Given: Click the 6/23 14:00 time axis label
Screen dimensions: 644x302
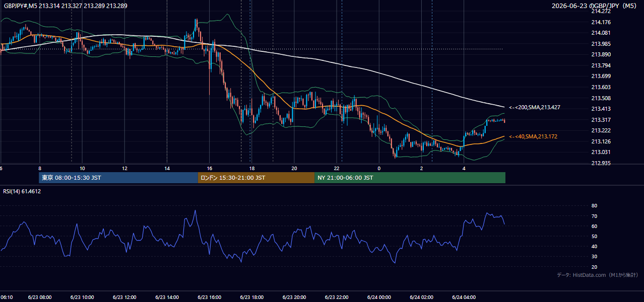Looking at the screenshot, I should [x=167, y=297].
